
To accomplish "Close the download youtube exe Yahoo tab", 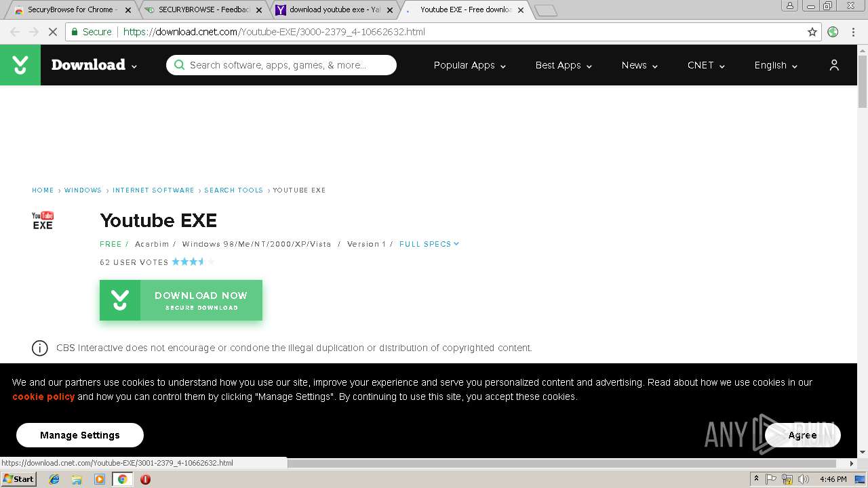I will coord(389,10).
